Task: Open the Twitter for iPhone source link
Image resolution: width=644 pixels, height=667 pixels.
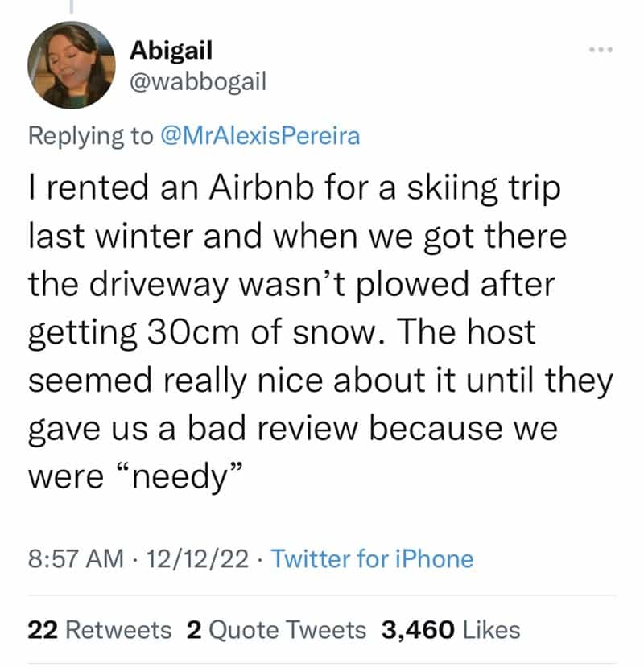Action: point(372,558)
